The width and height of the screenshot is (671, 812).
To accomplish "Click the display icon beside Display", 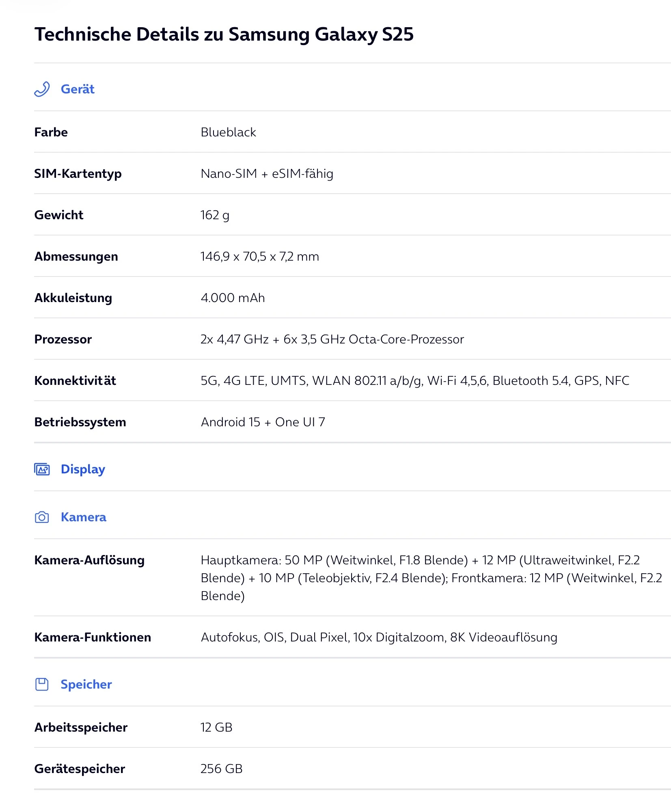I will pos(42,469).
